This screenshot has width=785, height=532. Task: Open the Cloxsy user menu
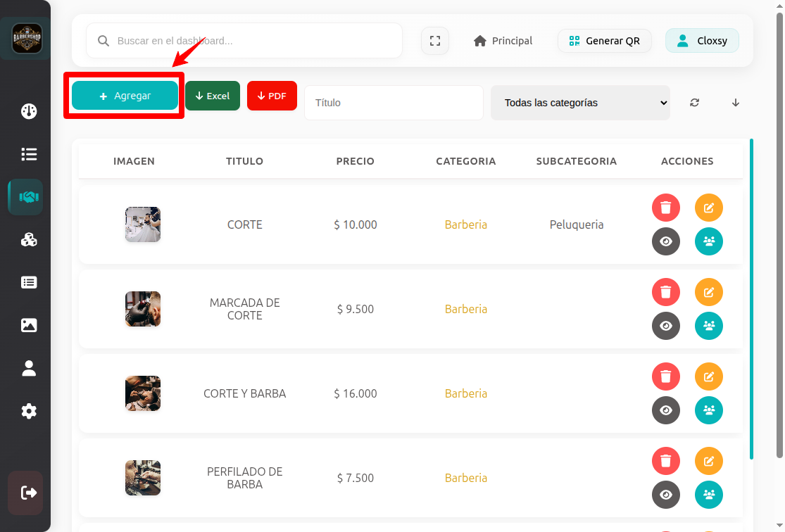click(702, 41)
